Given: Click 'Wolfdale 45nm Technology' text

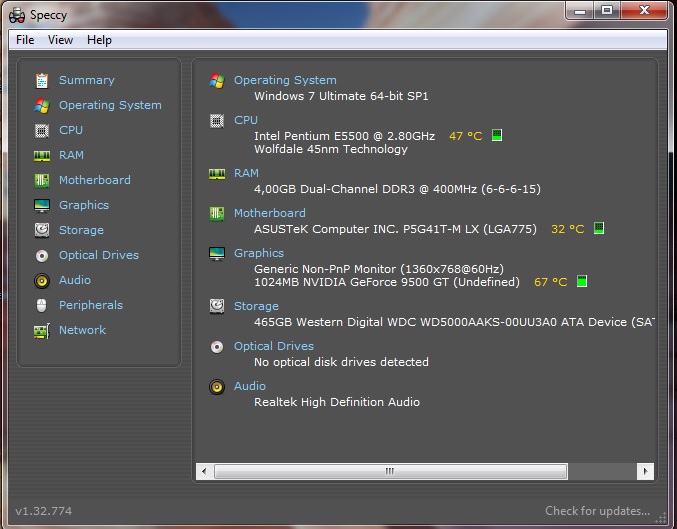Looking at the screenshot, I should pyautogui.click(x=331, y=149).
